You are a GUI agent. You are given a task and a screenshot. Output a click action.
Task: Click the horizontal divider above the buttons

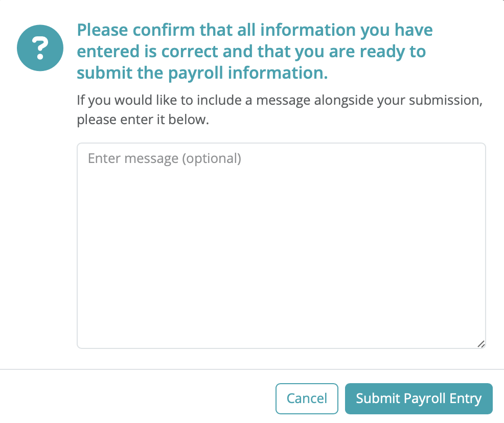coord(252,369)
